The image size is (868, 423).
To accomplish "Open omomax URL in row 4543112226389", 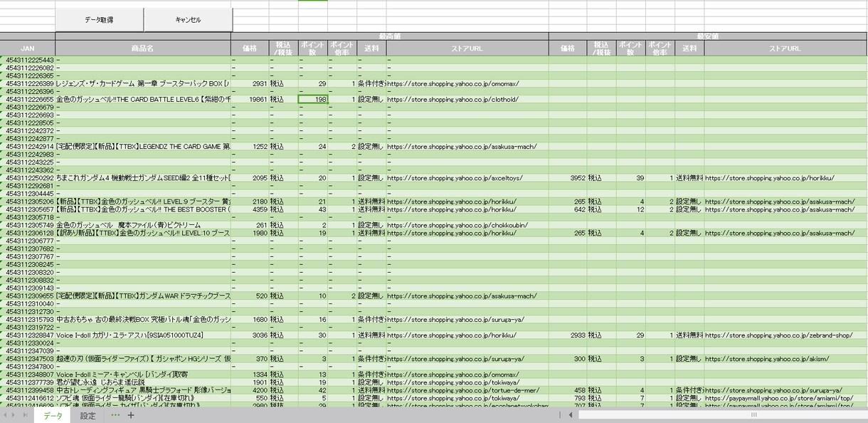I will [x=453, y=83].
